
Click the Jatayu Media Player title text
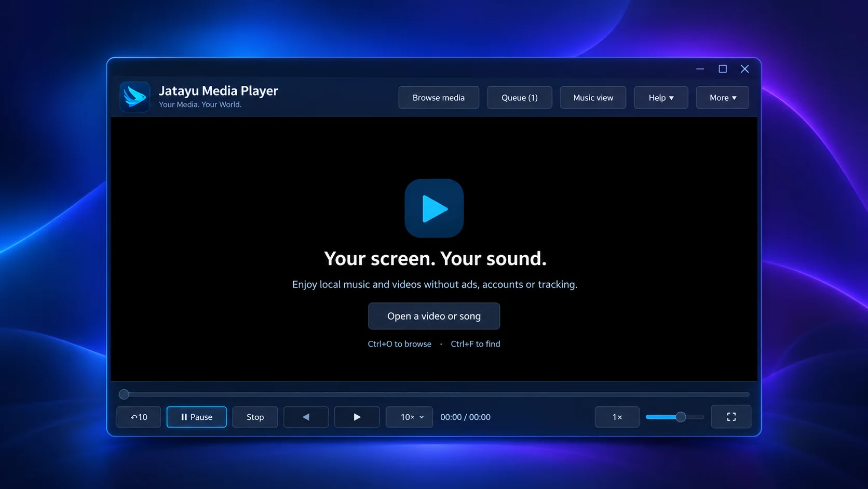[x=218, y=91]
